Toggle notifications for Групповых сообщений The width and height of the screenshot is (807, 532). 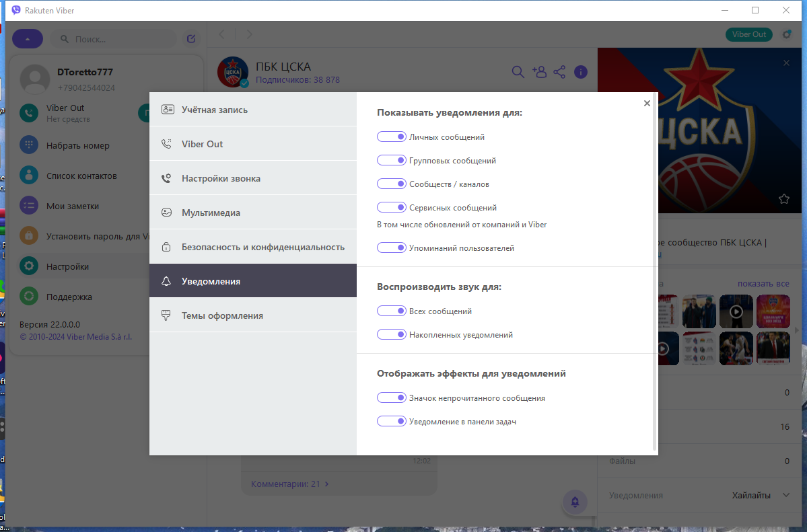click(x=392, y=161)
